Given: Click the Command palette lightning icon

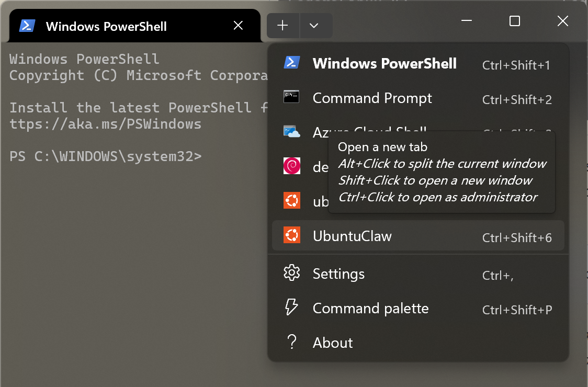Looking at the screenshot, I should click(291, 307).
